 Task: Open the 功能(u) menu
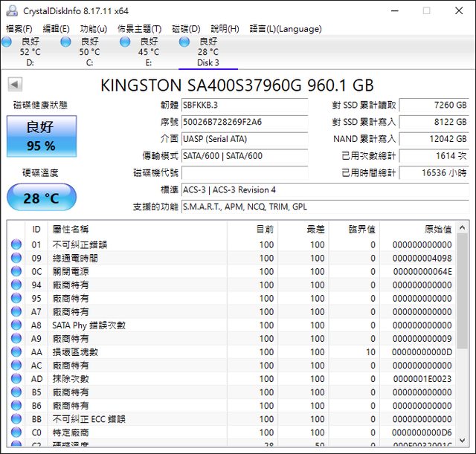click(x=94, y=29)
